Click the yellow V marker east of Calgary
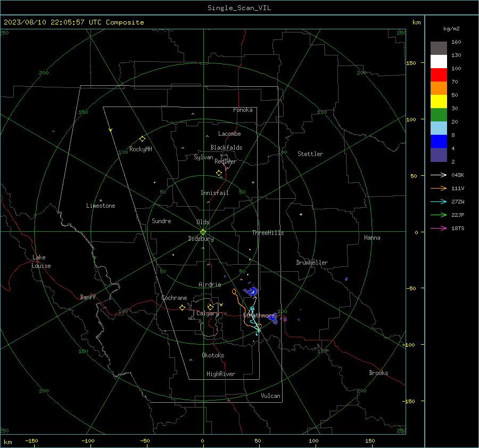Screen dimensions: 479x448 click(221, 305)
